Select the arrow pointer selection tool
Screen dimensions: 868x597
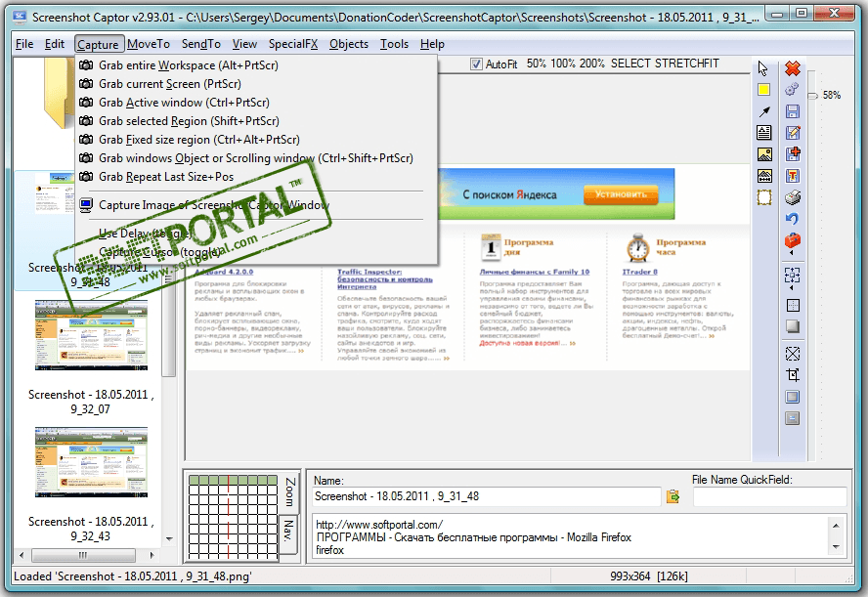763,68
